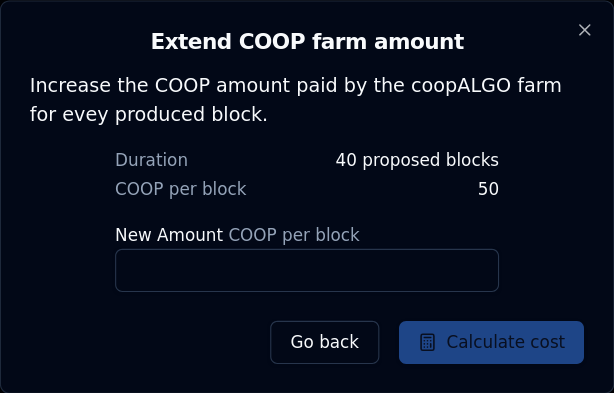Click the description line ending produced block
Screen dimensions: 614x393
pyautogui.click(x=149, y=114)
